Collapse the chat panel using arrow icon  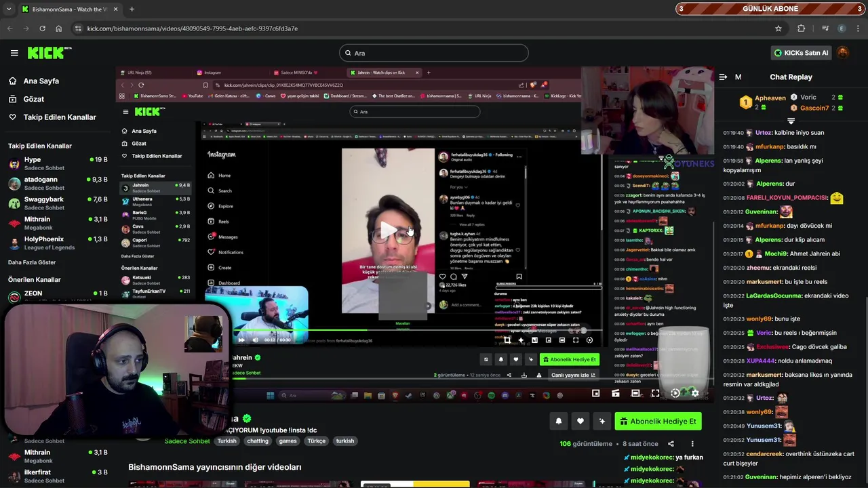pos(723,77)
